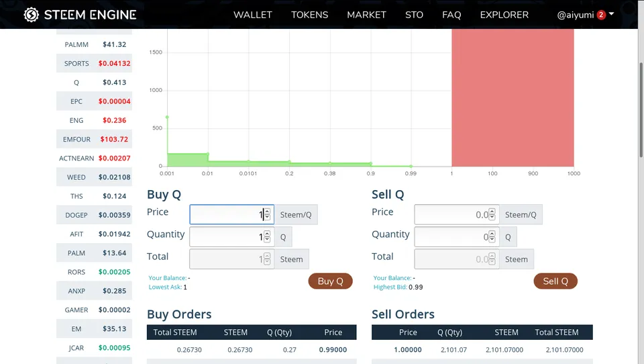Select the JCAR token row

pyautogui.click(x=94, y=348)
